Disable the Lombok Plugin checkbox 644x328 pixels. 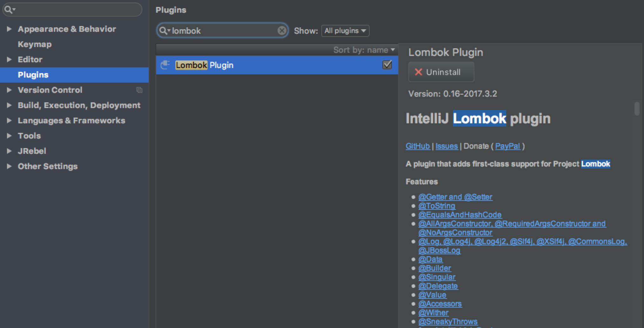click(x=387, y=65)
